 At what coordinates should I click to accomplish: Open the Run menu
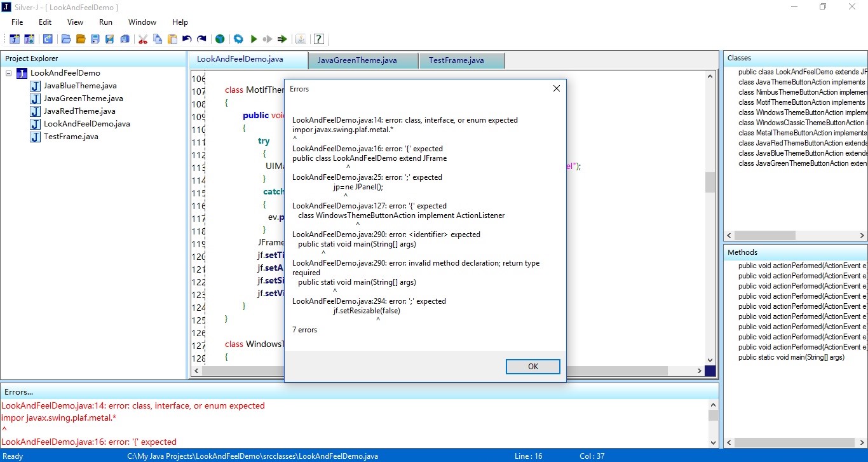pos(105,22)
